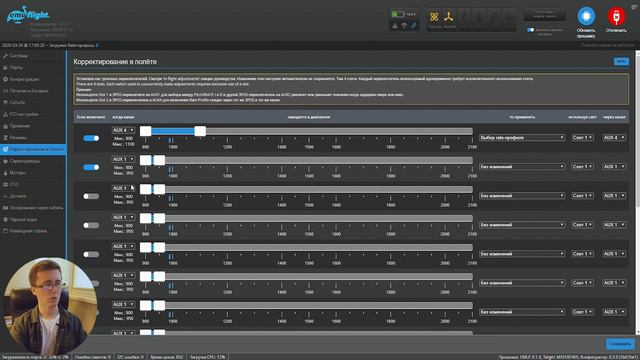Open the Приёмник section
Viewport: 640px width, 360px height.
33,126
